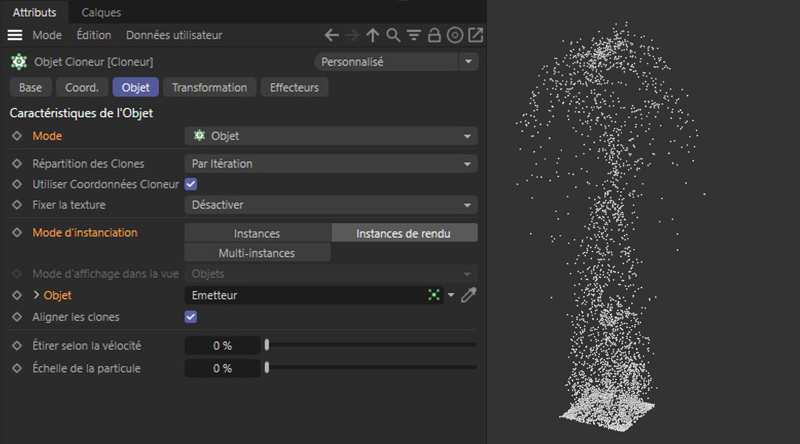The height and width of the screenshot is (444, 800).
Task: Click the up arrow navigation icon
Action: coord(373,35)
